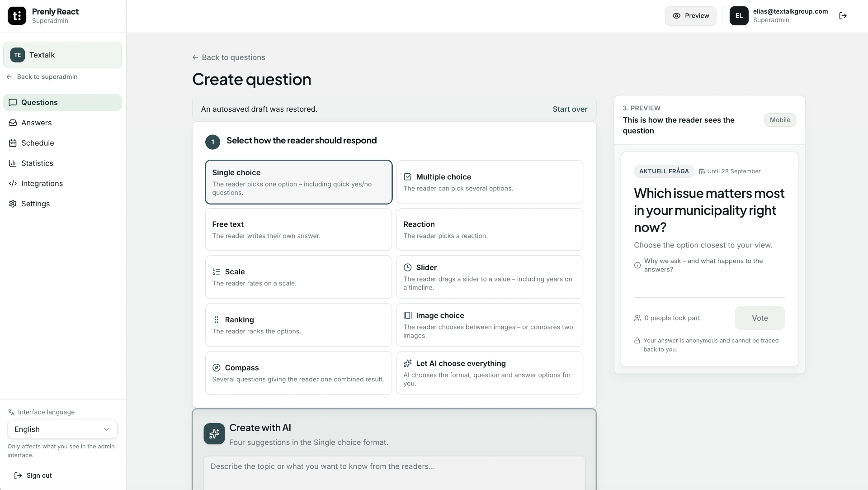Click the 0 people took part text

[672, 318]
